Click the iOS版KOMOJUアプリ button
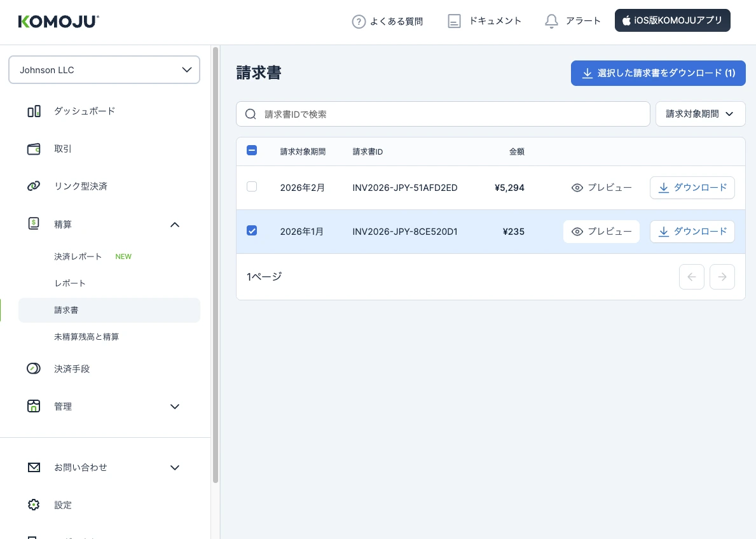756x539 pixels. [x=673, y=20]
